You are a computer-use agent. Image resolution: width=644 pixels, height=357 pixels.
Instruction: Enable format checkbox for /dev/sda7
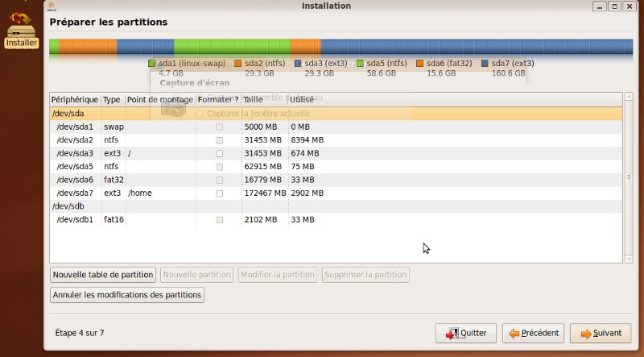pos(219,193)
